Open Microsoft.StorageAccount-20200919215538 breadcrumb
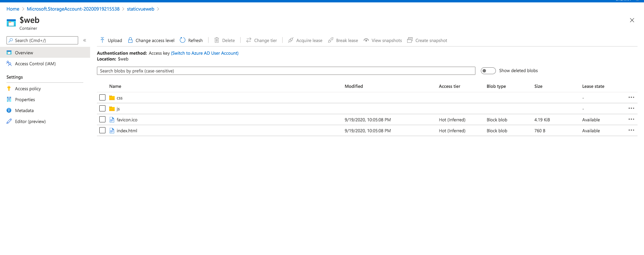Image resolution: width=644 pixels, height=255 pixels. (x=73, y=9)
